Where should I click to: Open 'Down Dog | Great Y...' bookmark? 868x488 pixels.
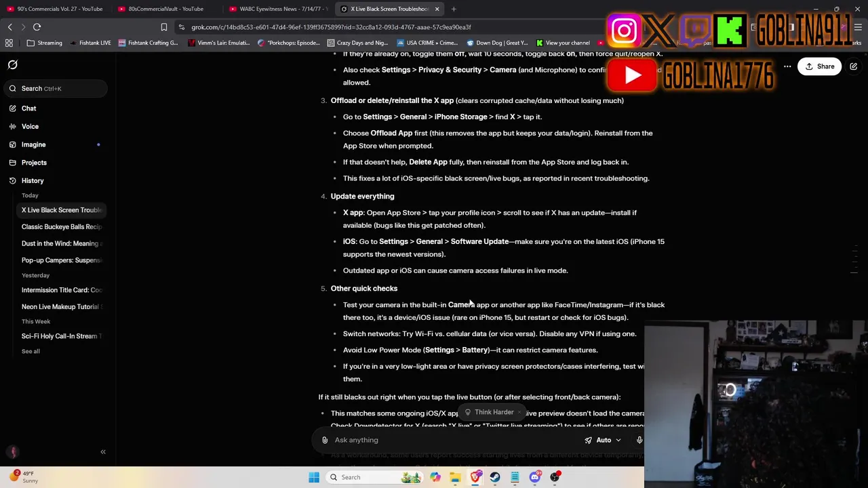pos(497,43)
